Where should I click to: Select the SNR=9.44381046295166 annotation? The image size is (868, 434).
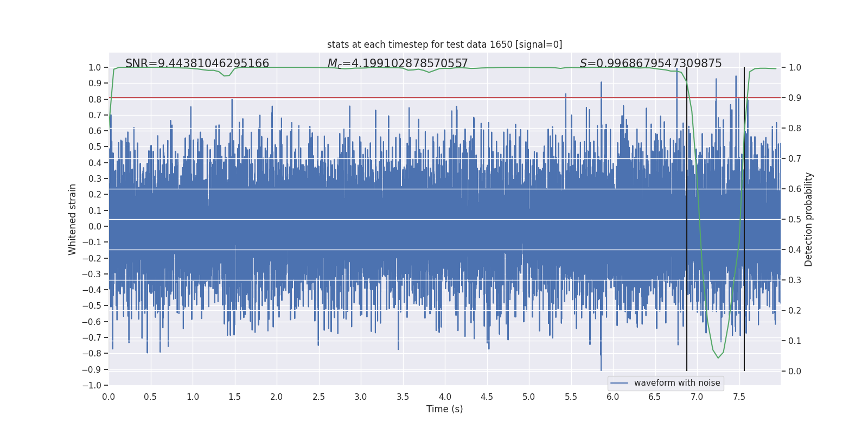click(x=197, y=63)
